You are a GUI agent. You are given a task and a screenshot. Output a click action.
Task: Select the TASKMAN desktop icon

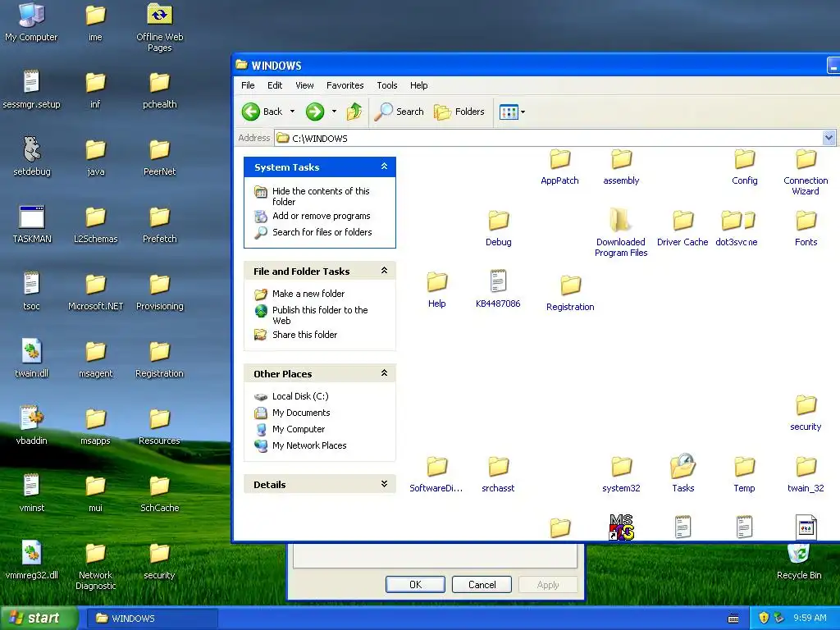pyautogui.click(x=32, y=225)
